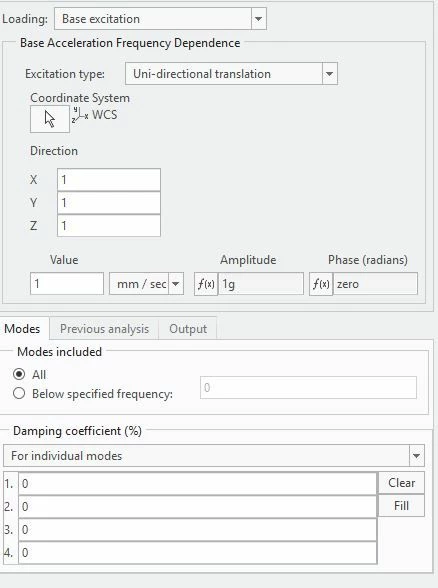Screen dimensions: 438x588
Task: Click the Y direction input field
Action: tap(109, 203)
